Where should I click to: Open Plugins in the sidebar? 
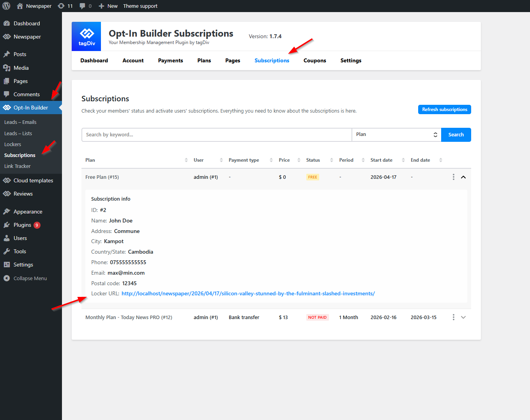coord(22,225)
